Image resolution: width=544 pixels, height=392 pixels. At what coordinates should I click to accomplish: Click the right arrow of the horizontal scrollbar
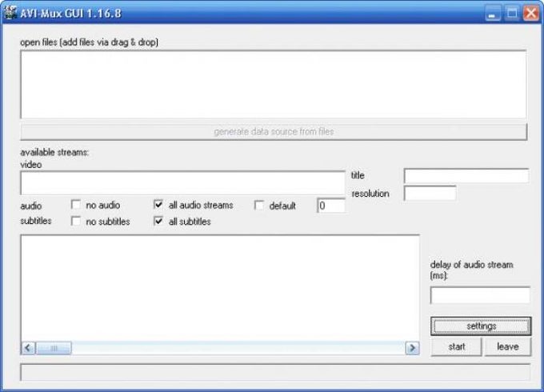click(x=412, y=347)
